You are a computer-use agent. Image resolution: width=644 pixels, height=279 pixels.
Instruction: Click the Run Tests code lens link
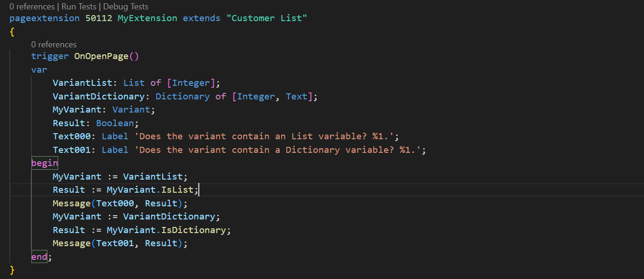(78, 7)
